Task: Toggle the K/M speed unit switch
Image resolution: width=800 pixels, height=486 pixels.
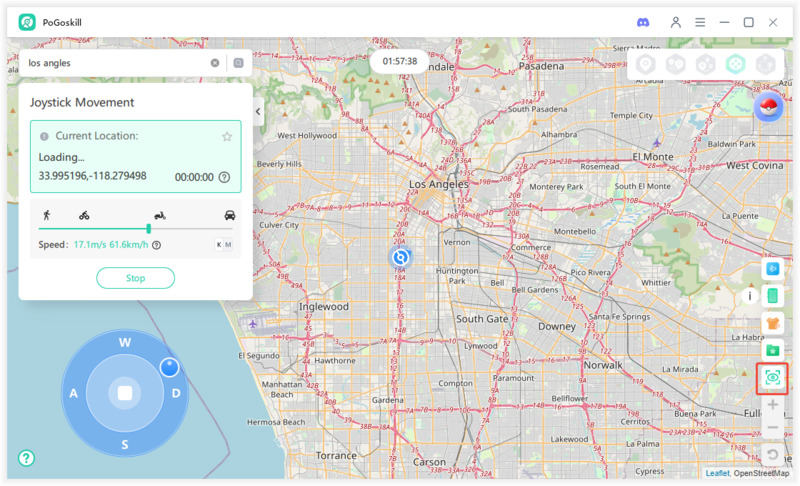Action: tap(224, 244)
